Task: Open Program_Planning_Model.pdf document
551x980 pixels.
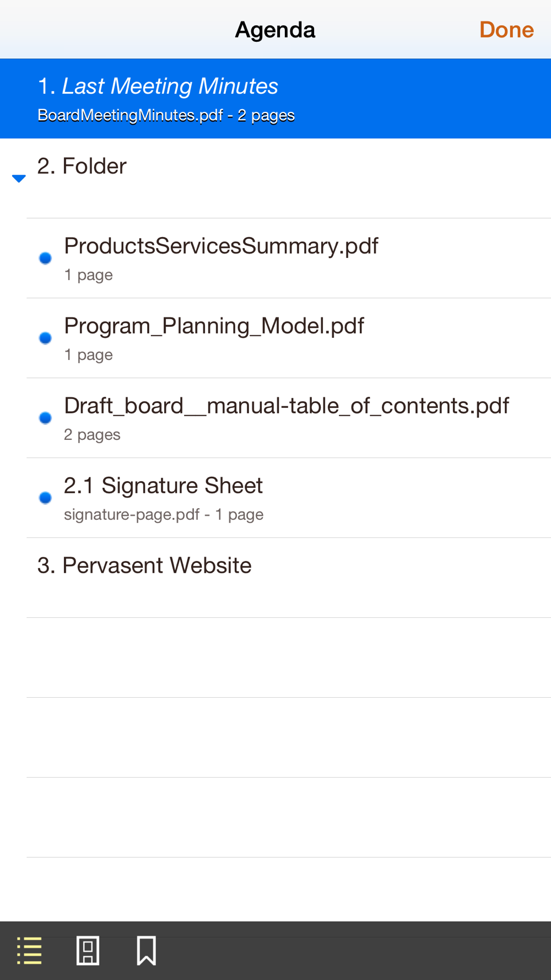Action: [x=214, y=326]
